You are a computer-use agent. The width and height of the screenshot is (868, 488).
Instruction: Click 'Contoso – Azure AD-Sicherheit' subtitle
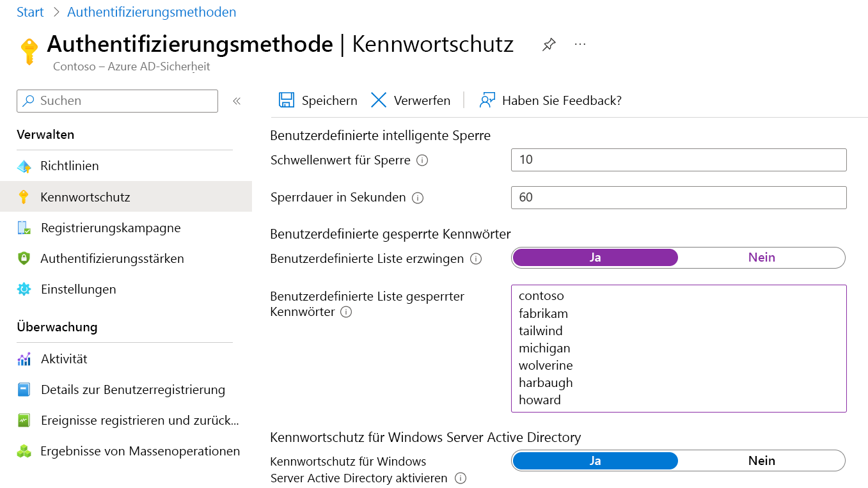pos(131,67)
